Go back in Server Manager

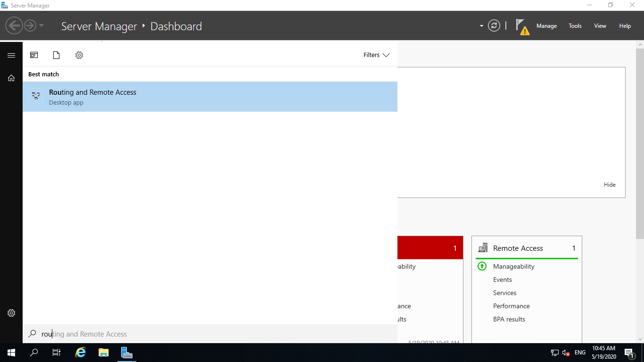14,25
